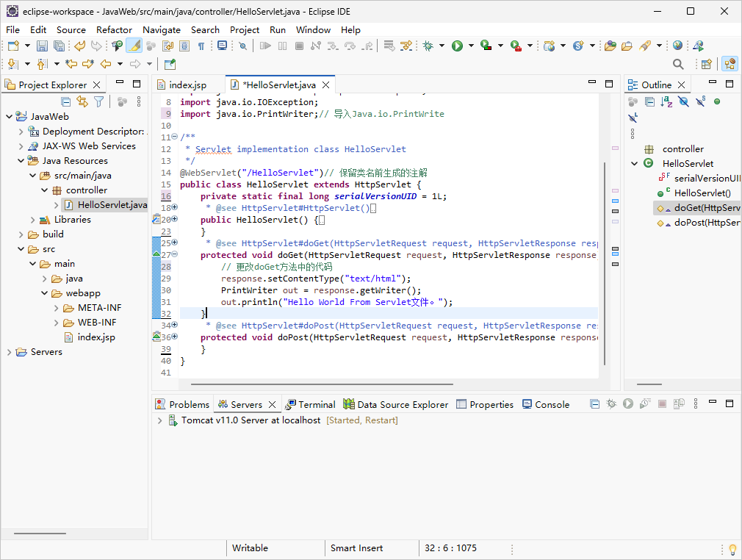Click the Open Task icon
This screenshot has height=560, width=742.
coord(627,46)
